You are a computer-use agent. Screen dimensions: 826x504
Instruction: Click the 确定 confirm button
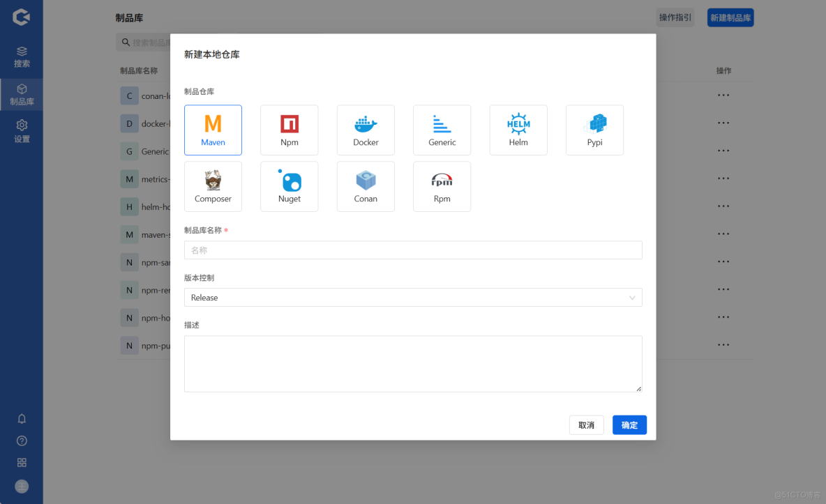click(x=629, y=425)
